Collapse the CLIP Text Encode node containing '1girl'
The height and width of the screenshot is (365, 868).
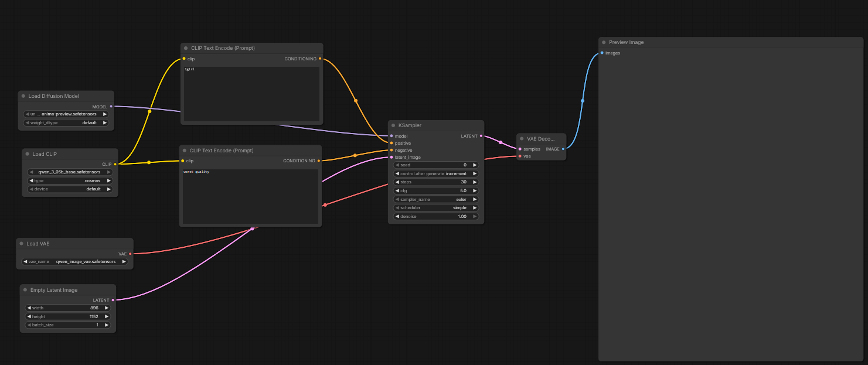coord(186,48)
